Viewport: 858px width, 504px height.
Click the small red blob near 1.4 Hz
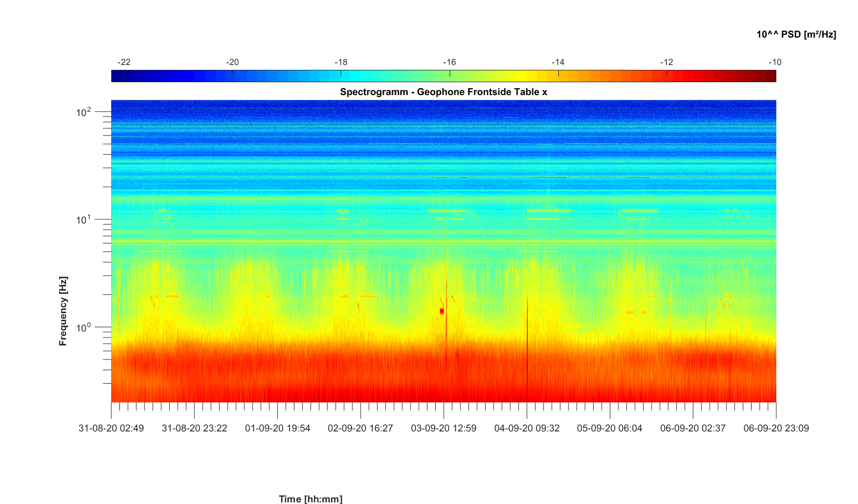[x=442, y=311]
